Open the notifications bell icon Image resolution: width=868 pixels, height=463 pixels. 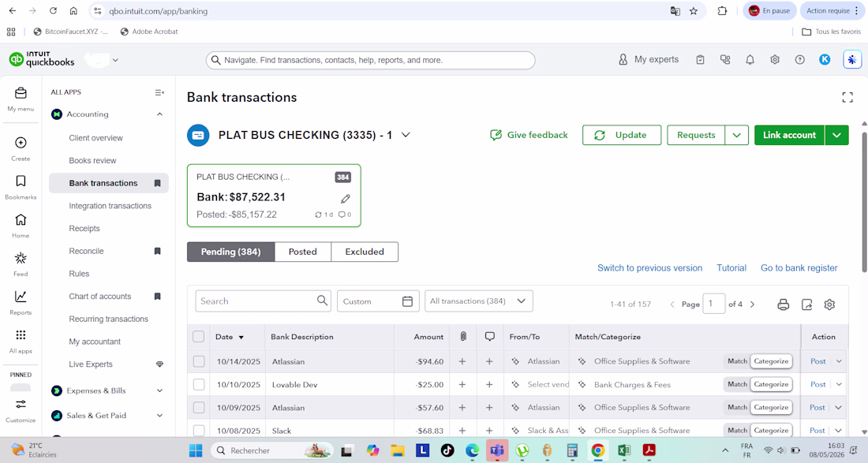pos(750,60)
